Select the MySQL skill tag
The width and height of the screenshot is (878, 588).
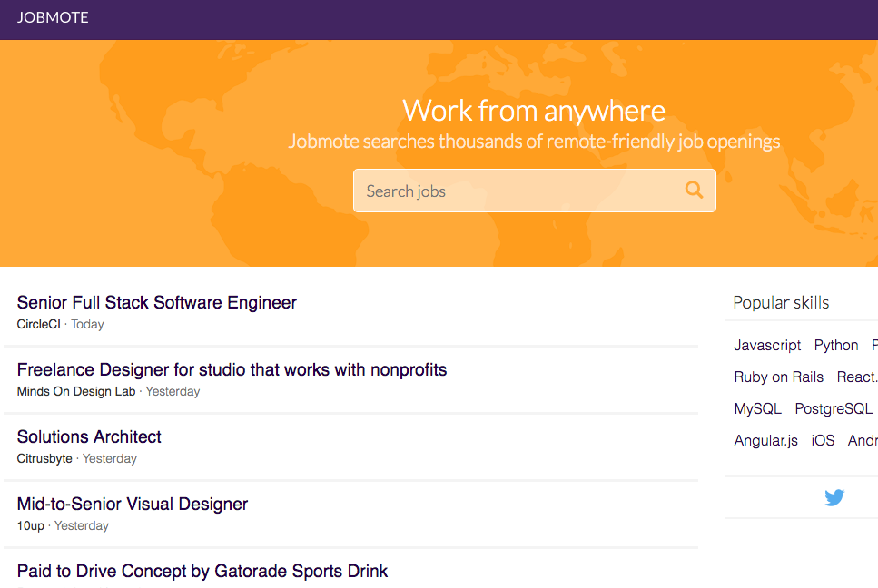tap(757, 409)
